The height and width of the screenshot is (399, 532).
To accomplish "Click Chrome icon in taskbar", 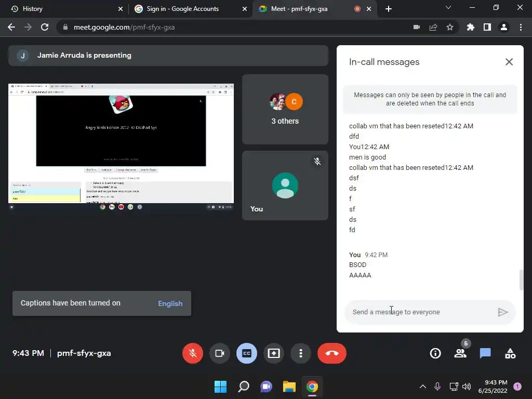I will coord(312,387).
